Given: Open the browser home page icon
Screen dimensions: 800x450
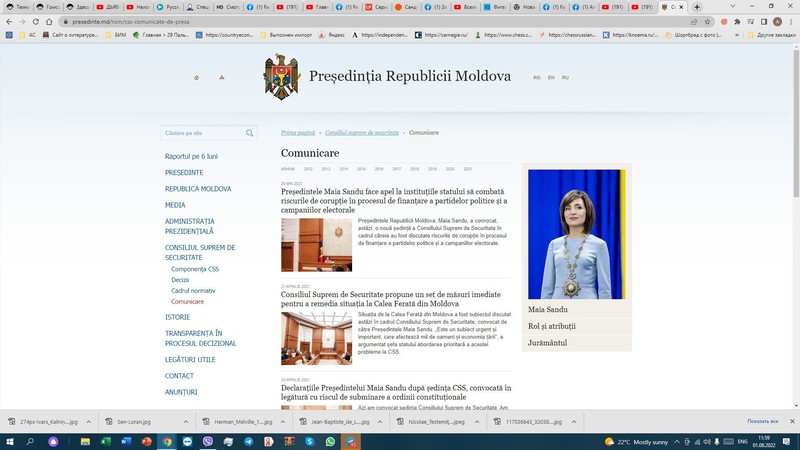Looking at the screenshot, I should coord(49,22).
